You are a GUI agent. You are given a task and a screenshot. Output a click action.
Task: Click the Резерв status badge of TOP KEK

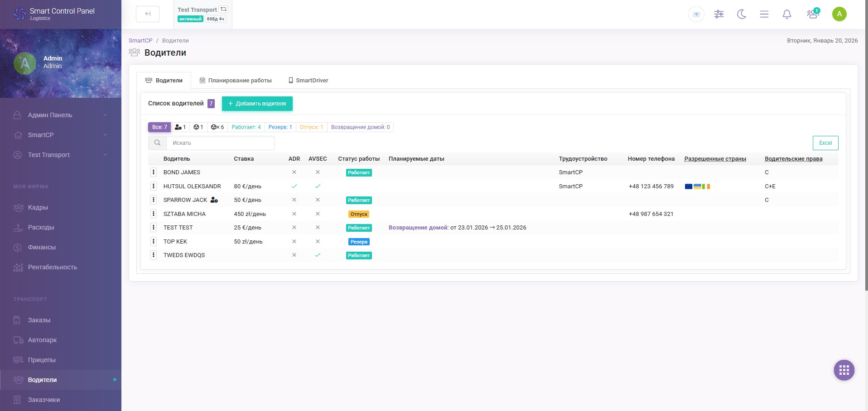[x=359, y=242]
